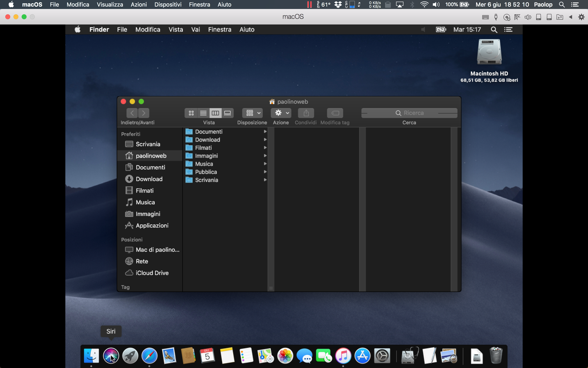The width and height of the screenshot is (588, 368).
Task: Open the guest Finder menu
Action: 99,30
